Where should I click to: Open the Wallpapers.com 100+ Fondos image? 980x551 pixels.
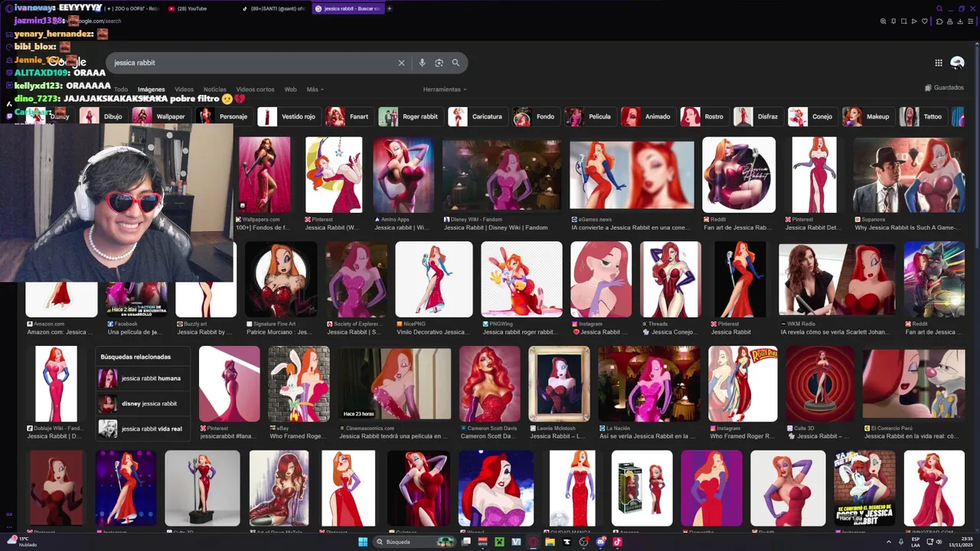(x=265, y=175)
